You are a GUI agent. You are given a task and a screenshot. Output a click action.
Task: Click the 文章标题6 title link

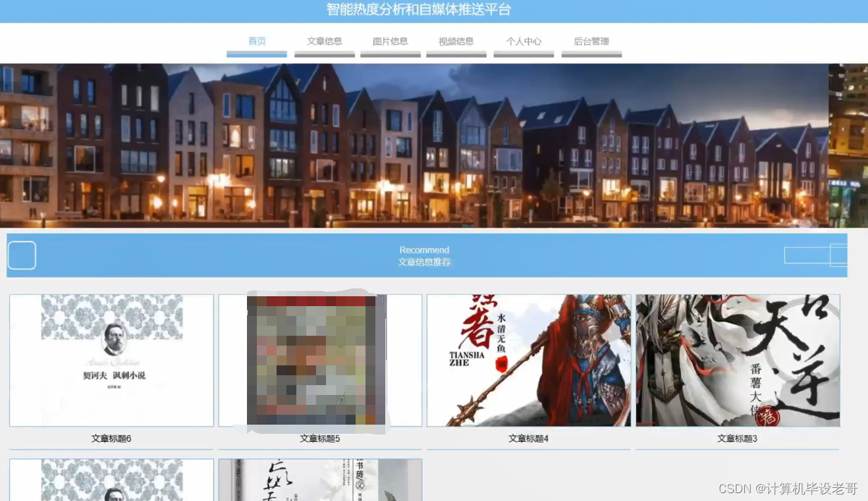click(x=111, y=438)
